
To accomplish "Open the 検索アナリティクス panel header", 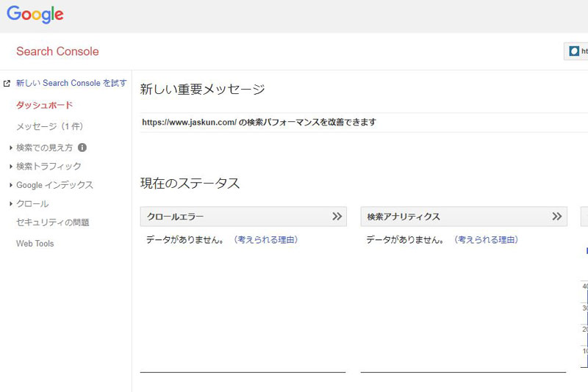I will [x=464, y=217].
